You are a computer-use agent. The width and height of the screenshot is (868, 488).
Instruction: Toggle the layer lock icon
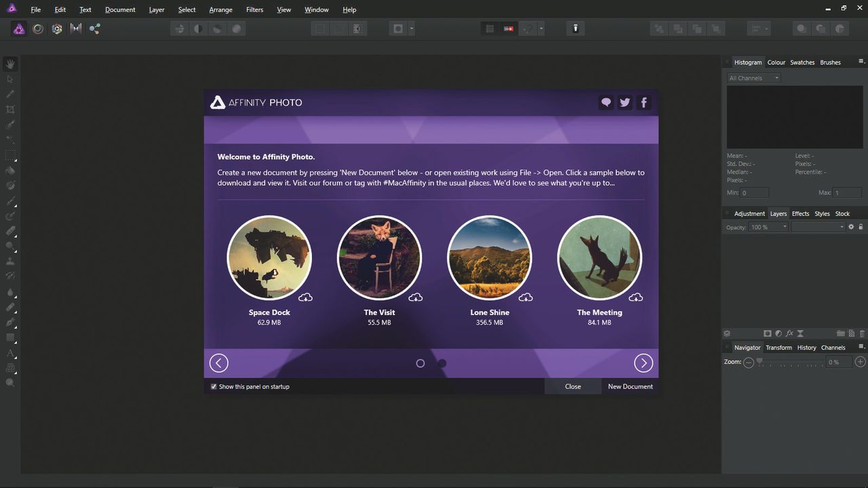coord(861,227)
